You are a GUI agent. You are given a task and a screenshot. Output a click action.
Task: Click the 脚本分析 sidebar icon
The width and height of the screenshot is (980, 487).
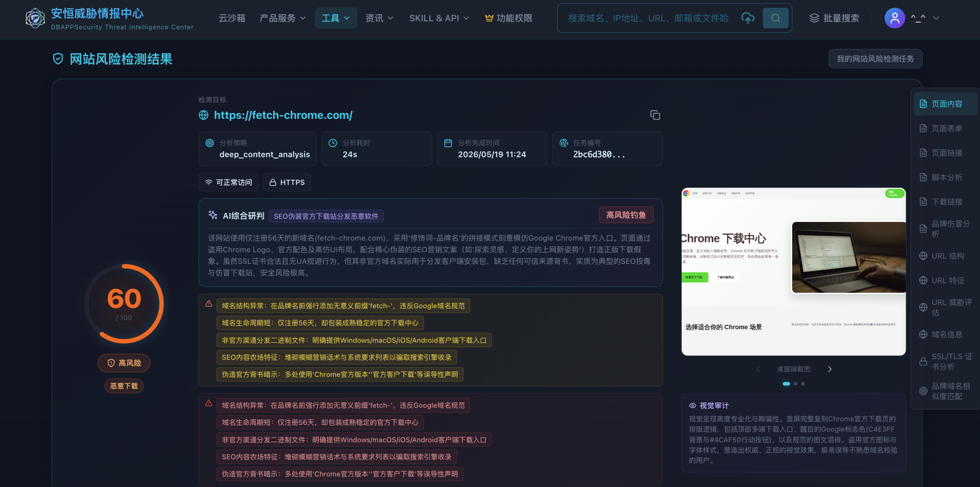(x=923, y=177)
